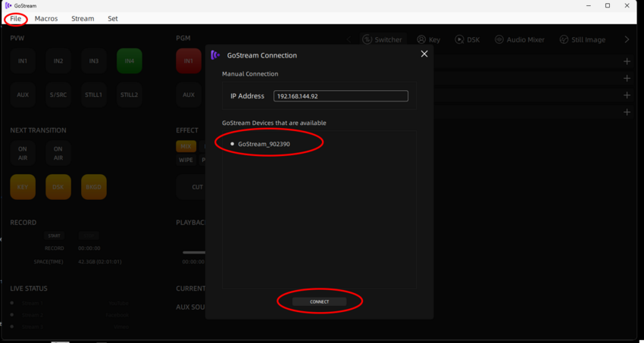Image resolution: width=644 pixels, height=343 pixels.
Task: Maximize the GoStream window
Action: click(608, 6)
